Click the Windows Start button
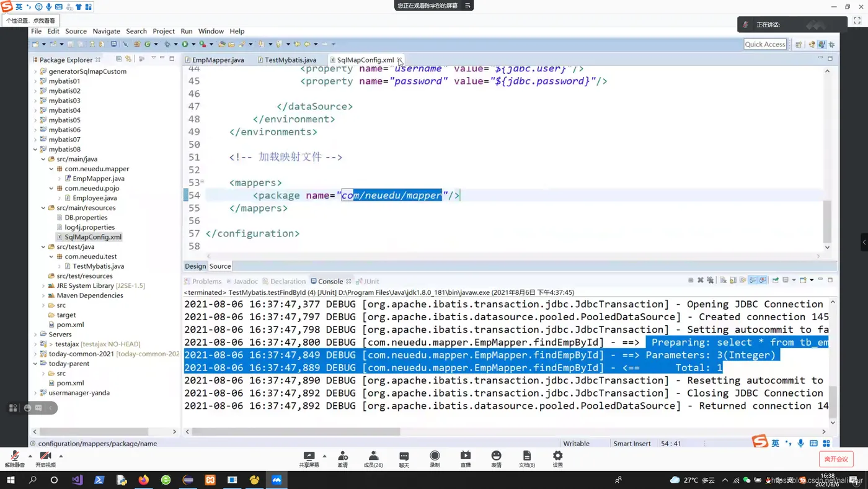 pyautogui.click(x=11, y=480)
